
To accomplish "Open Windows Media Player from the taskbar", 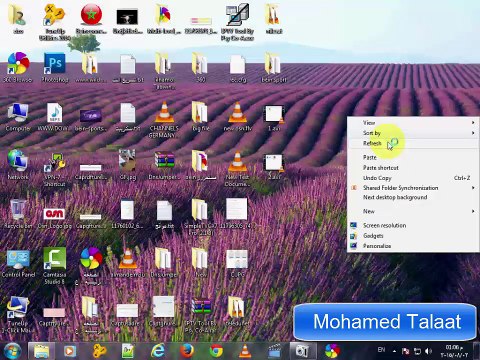I will click(70, 351).
